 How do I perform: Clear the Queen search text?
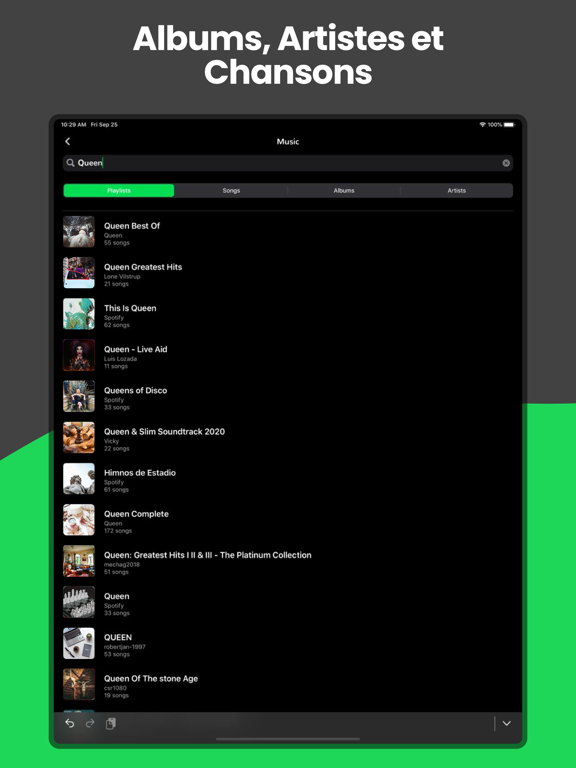(x=506, y=163)
